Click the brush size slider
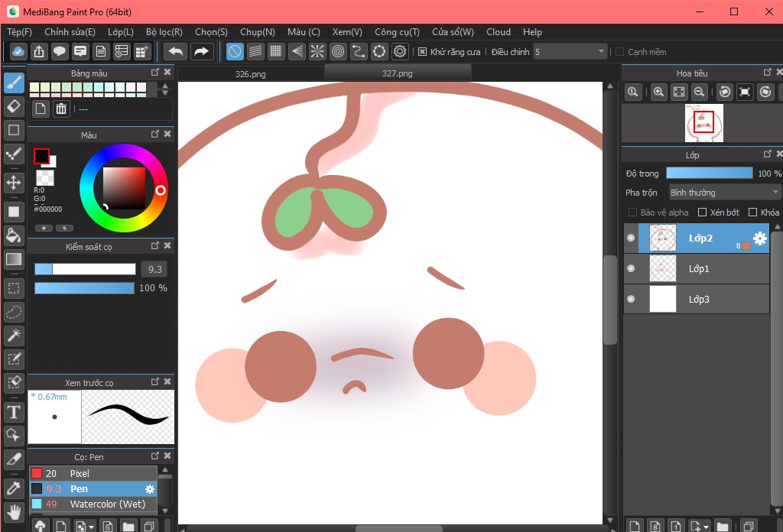This screenshot has width=783, height=532. (85, 269)
